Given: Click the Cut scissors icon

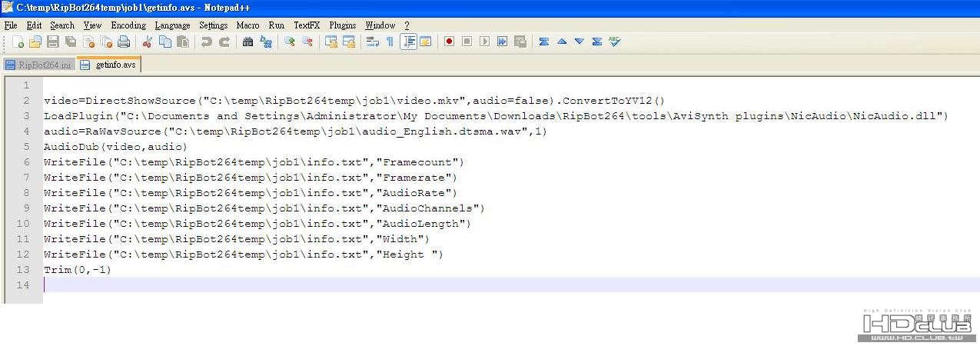Looking at the screenshot, I should coord(148,42).
